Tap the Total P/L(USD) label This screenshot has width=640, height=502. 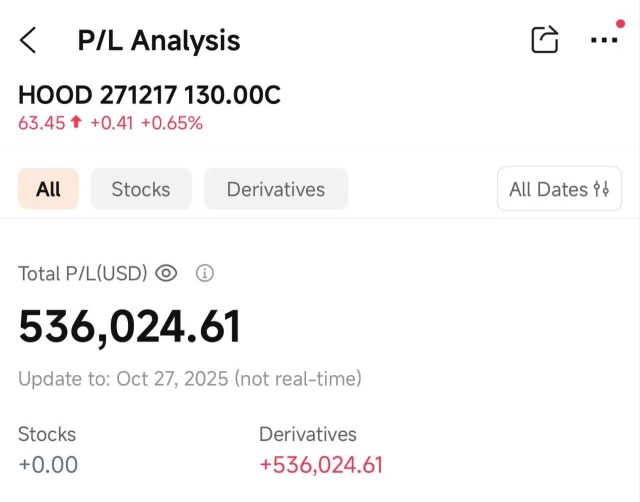click(x=83, y=273)
